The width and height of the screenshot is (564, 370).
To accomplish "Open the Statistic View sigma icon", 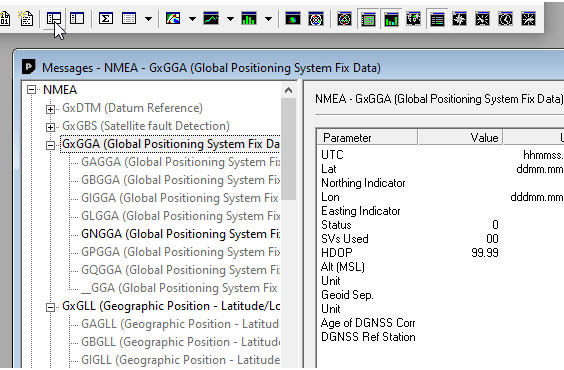I will point(106,19).
